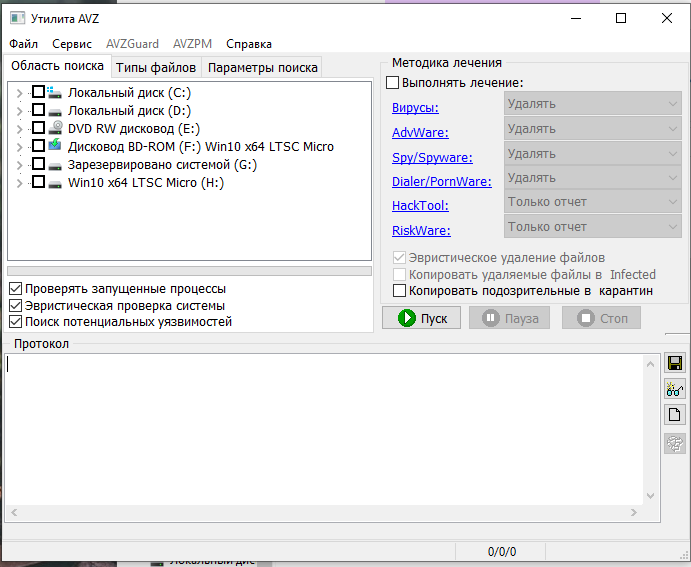Tick the checkbox for Win10 x64 LTSC Micro (H:)
The image size is (691, 567).
(x=38, y=182)
